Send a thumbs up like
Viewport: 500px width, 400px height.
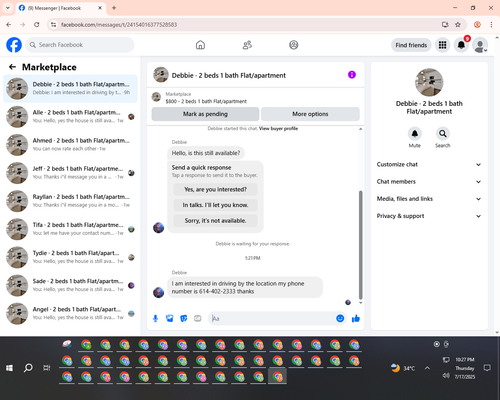(356, 319)
